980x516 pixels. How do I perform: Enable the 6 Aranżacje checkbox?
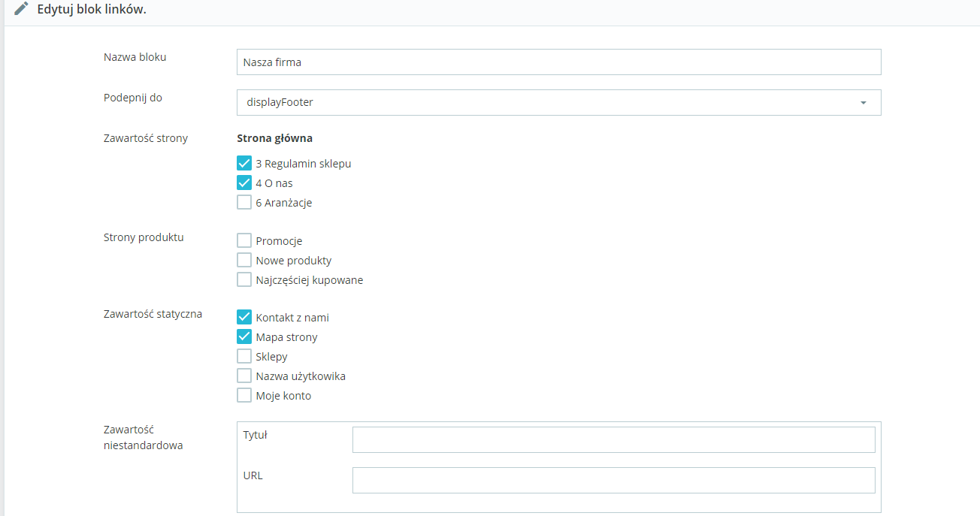pyautogui.click(x=244, y=202)
